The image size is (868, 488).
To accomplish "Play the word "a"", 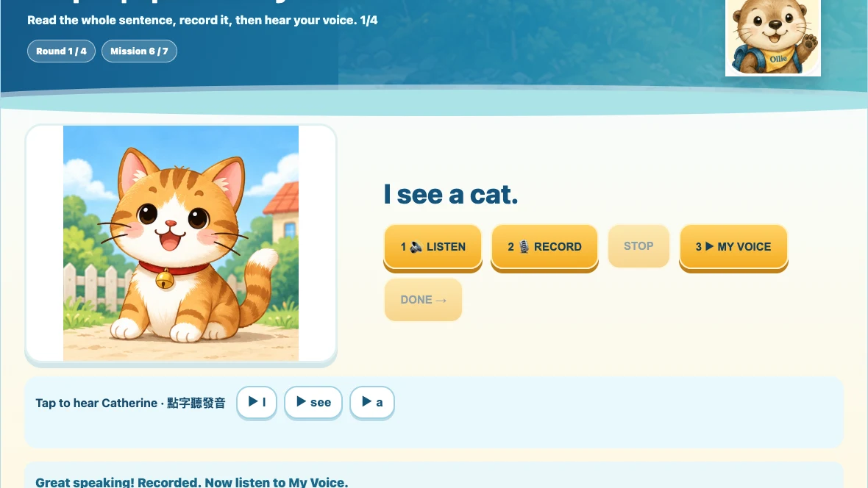I will click(372, 402).
